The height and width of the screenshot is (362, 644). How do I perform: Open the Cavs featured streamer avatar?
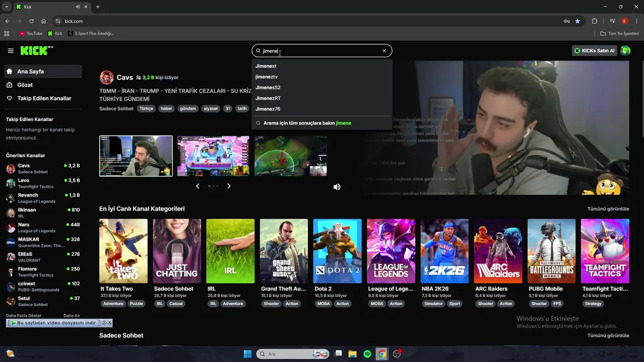click(107, 77)
